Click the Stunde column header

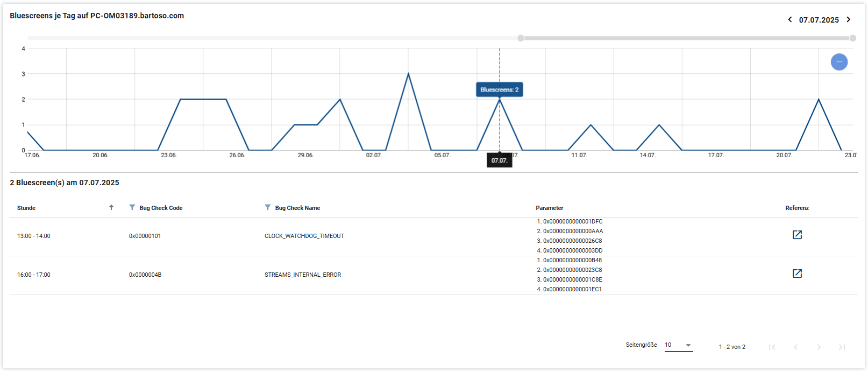click(26, 208)
